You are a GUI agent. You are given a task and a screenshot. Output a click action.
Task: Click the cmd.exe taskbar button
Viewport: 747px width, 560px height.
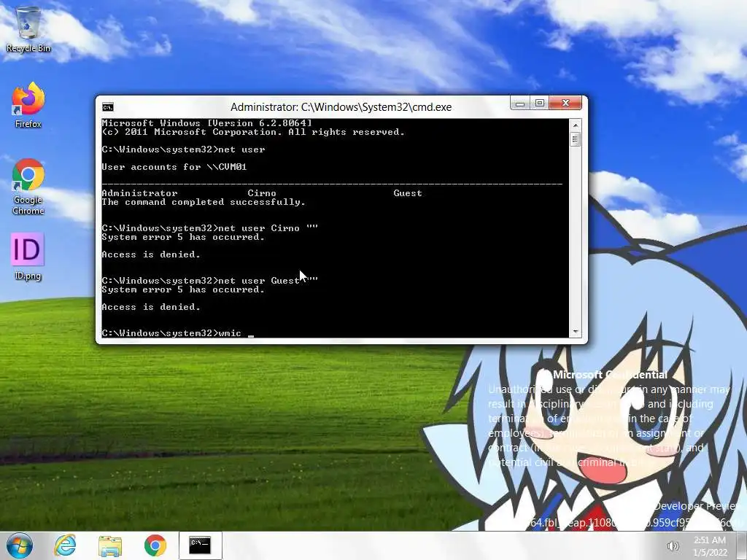(200, 545)
